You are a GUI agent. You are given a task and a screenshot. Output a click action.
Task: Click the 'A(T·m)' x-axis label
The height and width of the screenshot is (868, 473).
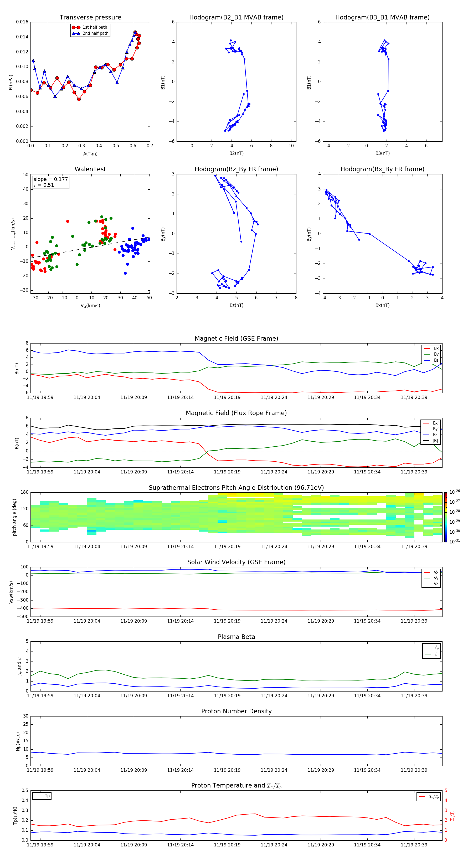(x=90, y=154)
